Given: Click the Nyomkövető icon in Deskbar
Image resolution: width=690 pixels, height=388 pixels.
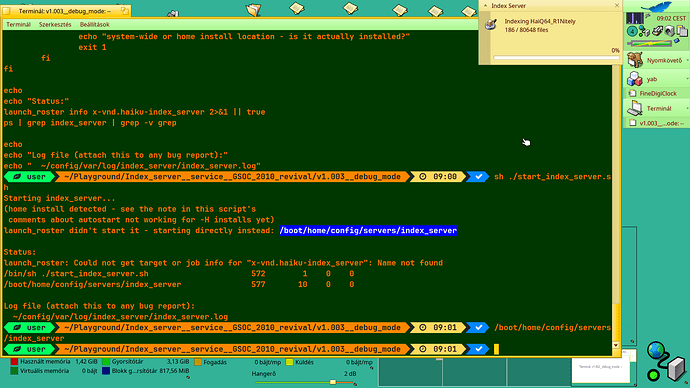Looking at the screenshot, I should coord(635,60).
